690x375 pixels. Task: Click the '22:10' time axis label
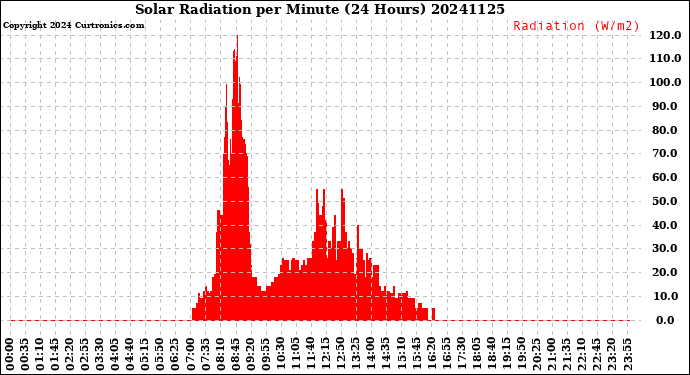click(x=582, y=355)
